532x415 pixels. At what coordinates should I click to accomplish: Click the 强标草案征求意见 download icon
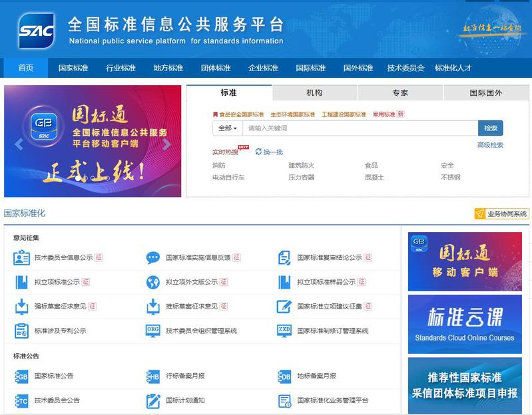[x=21, y=307]
